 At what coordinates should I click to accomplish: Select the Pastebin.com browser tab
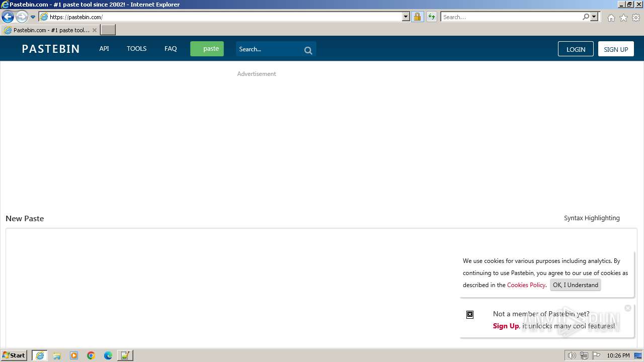point(50,30)
